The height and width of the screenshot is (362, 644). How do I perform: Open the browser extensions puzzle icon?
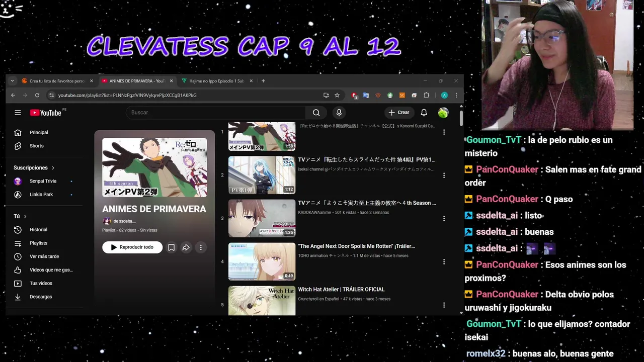(x=427, y=95)
